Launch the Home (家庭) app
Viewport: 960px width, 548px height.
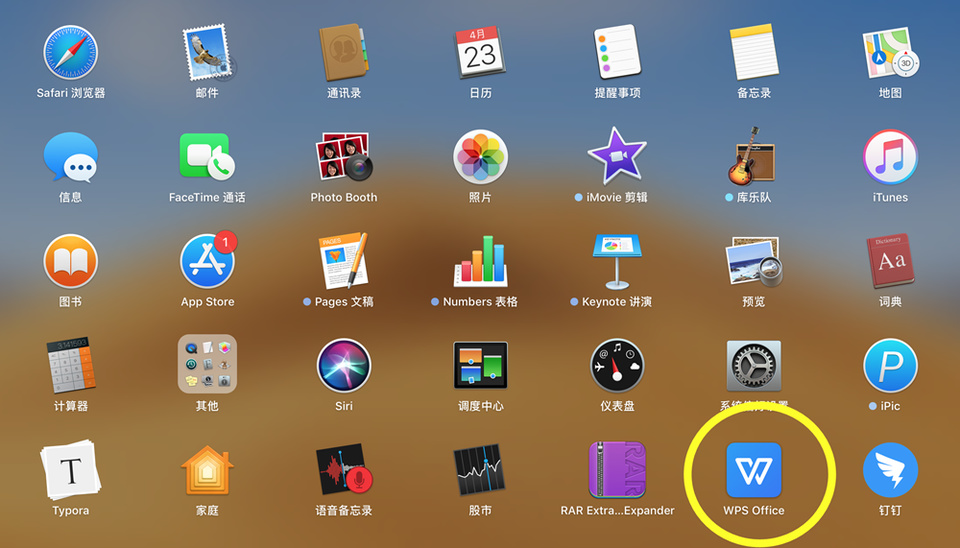208,470
